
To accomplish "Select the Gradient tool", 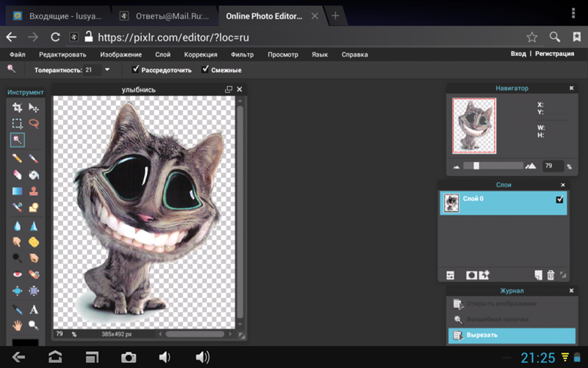I will tap(17, 191).
